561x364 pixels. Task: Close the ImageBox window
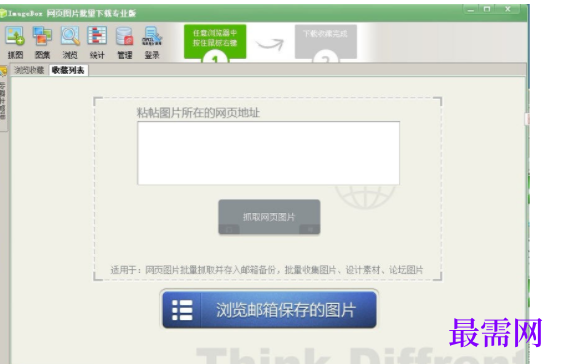click(508, 10)
